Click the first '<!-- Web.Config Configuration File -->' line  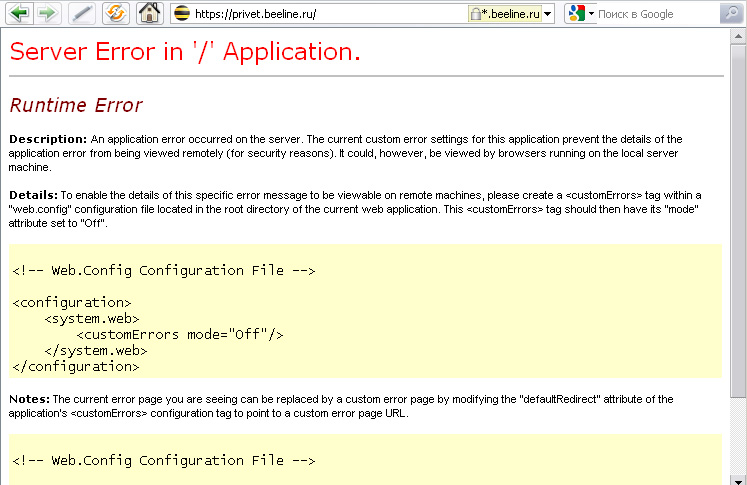click(164, 271)
